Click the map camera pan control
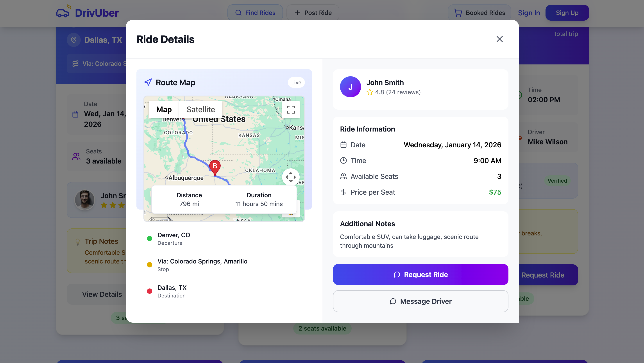This screenshot has width=644, height=363. 290,177
